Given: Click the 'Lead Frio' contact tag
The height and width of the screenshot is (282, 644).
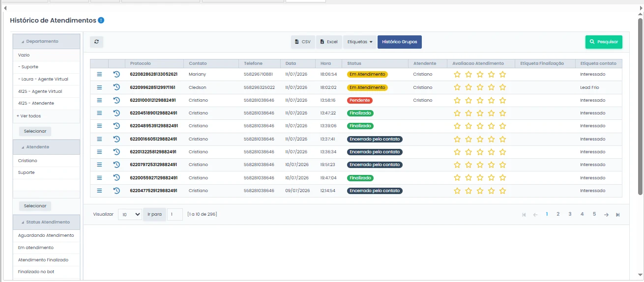Looking at the screenshot, I should tap(590, 87).
